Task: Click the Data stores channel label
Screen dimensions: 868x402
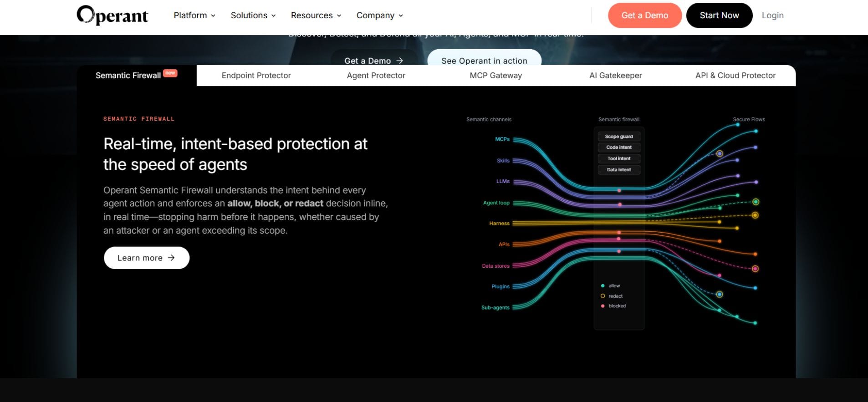Action: [x=496, y=266]
